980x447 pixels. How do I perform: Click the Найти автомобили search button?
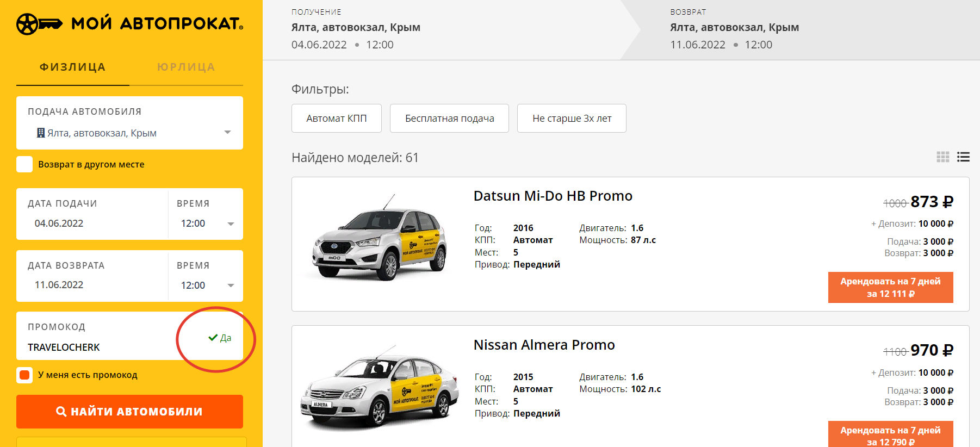pos(129,412)
